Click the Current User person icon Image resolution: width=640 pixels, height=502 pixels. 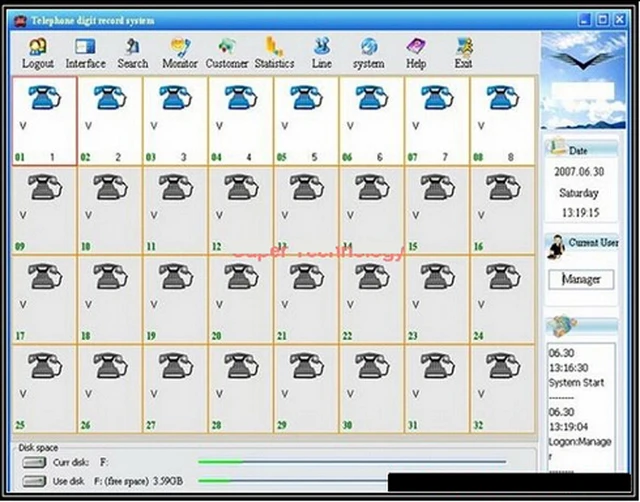[x=555, y=247]
